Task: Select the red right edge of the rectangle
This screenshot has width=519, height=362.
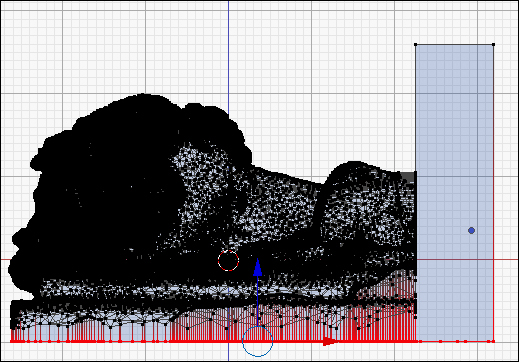Action: click(x=493, y=193)
